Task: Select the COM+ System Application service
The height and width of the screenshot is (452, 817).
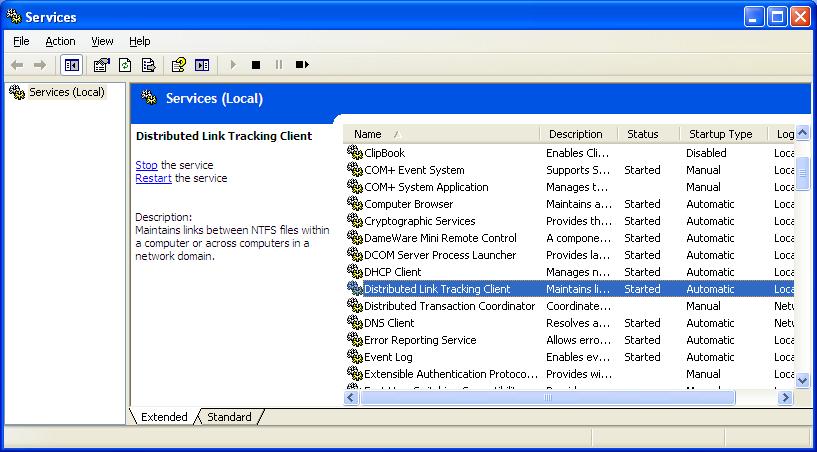Action: [x=426, y=187]
